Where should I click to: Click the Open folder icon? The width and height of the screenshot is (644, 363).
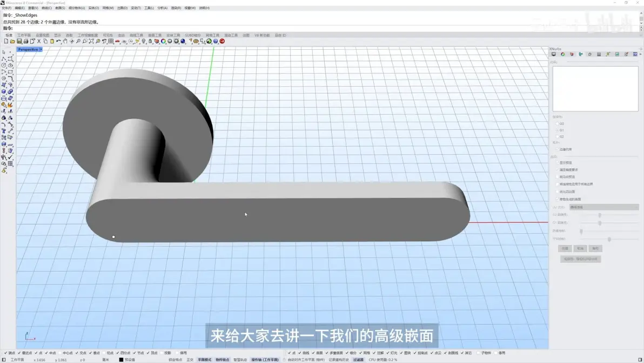pyautogui.click(x=13, y=42)
